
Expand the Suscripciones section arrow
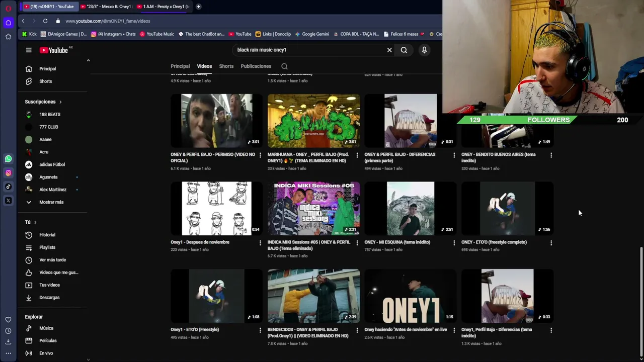(60, 102)
